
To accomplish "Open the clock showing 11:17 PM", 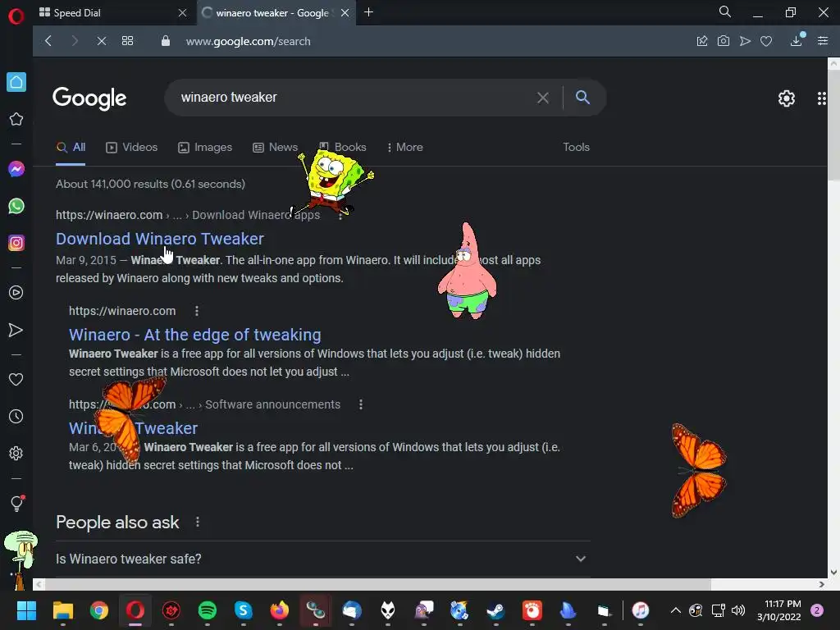I will 779,610.
